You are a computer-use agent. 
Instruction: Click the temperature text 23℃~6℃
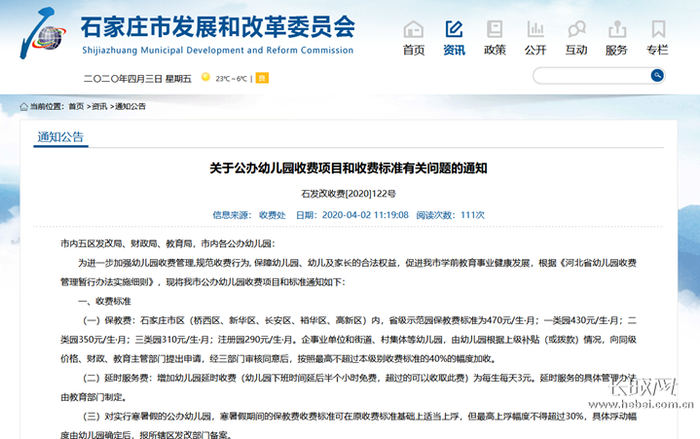pos(231,79)
